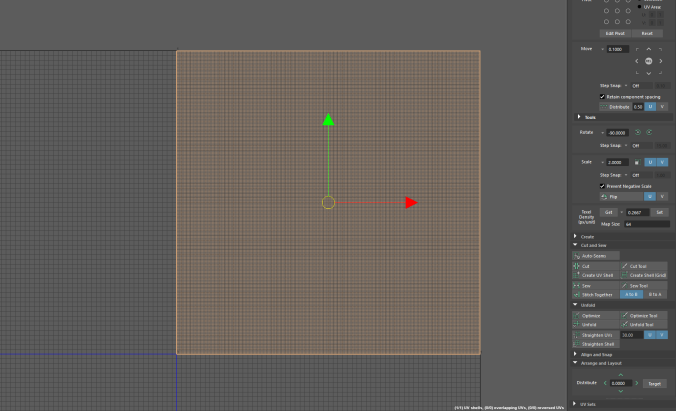676x411 pixels.
Task: Activate the Cut Tool
Action: (x=644, y=266)
